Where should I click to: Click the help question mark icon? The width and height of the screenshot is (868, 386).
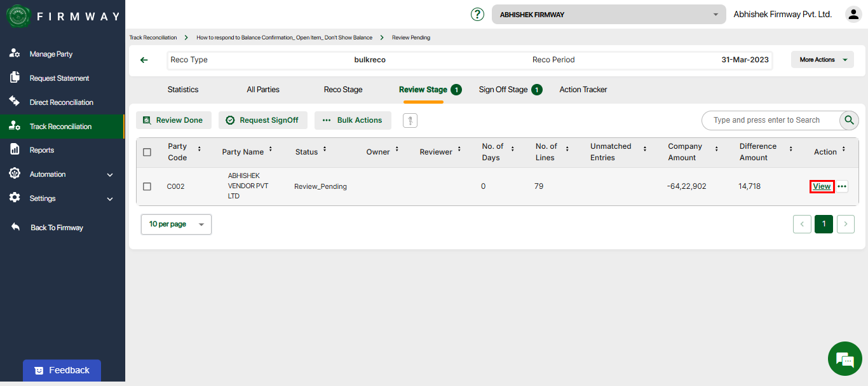477,14
